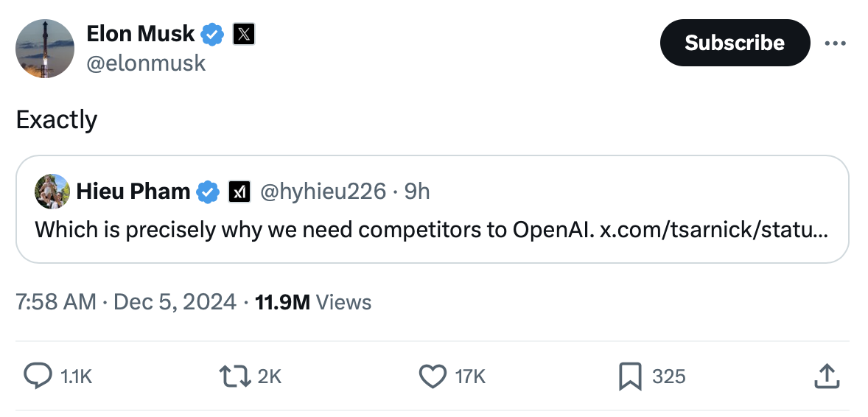Click the 7:58 AM Dec 5, 2024 timestamp

[x=126, y=302]
